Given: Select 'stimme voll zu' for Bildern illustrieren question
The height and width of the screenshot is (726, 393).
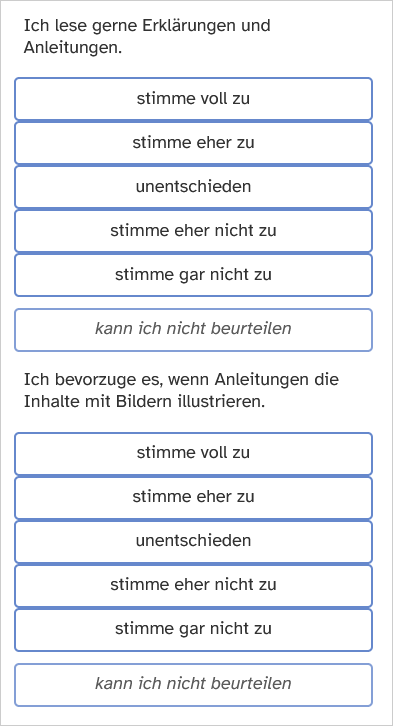Looking at the screenshot, I should pyautogui.click(x=193, y=454).
